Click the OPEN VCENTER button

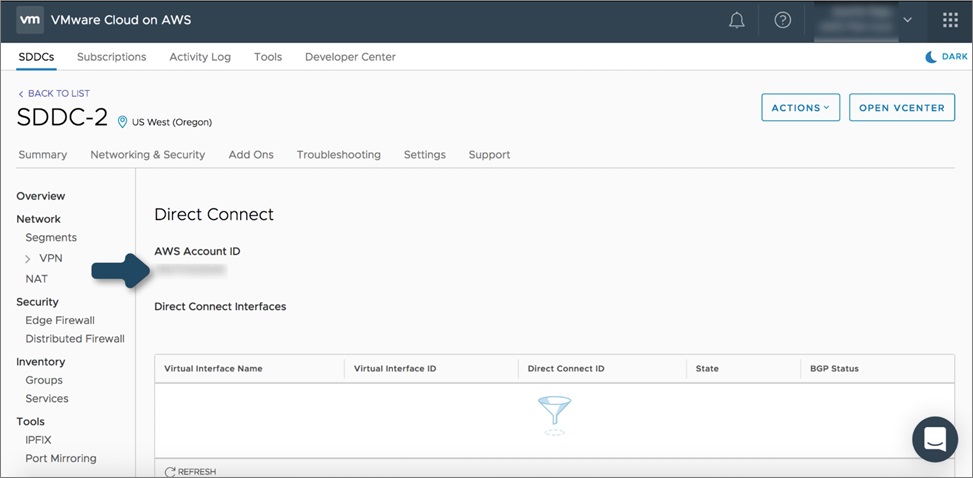click(x=902, y=107)
